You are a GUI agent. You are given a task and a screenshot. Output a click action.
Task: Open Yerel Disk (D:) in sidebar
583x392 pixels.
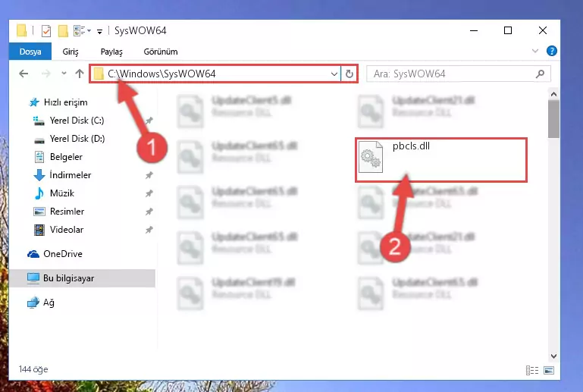click(77, 139)
